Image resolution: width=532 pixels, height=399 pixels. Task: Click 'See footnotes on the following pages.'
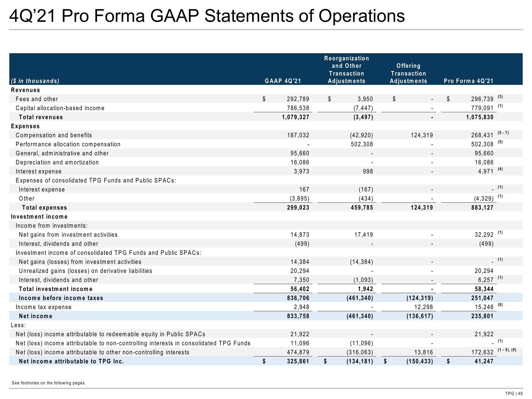[49, 383]
